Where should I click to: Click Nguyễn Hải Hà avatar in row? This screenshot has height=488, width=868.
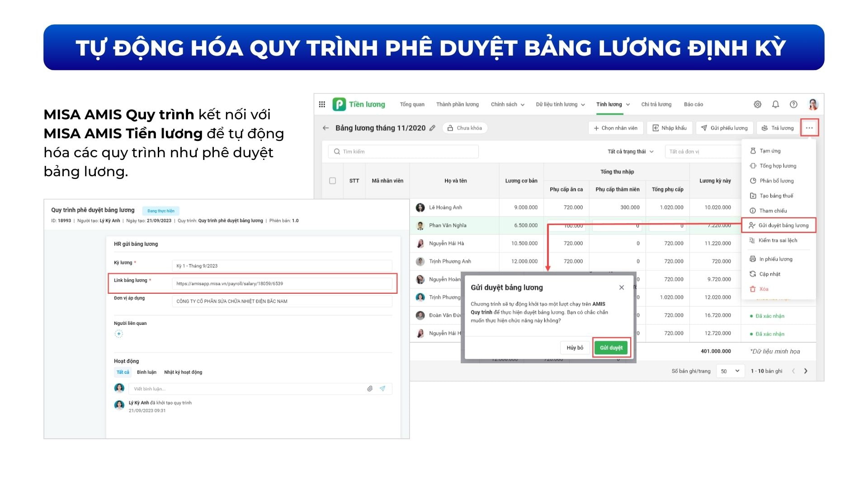pos(420,244)
